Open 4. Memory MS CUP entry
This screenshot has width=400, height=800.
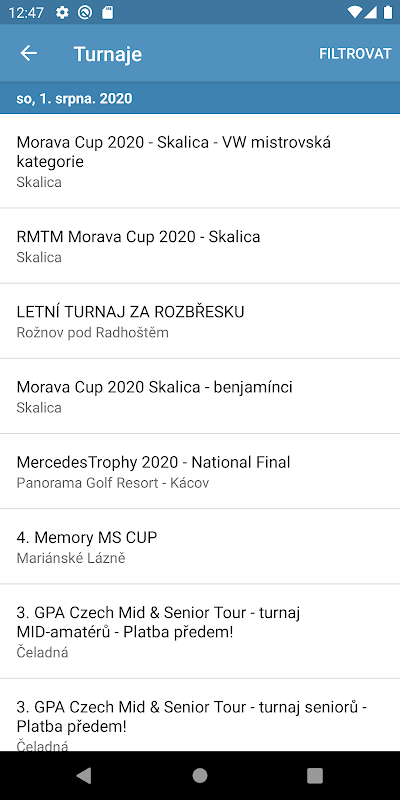click(200, 546)
